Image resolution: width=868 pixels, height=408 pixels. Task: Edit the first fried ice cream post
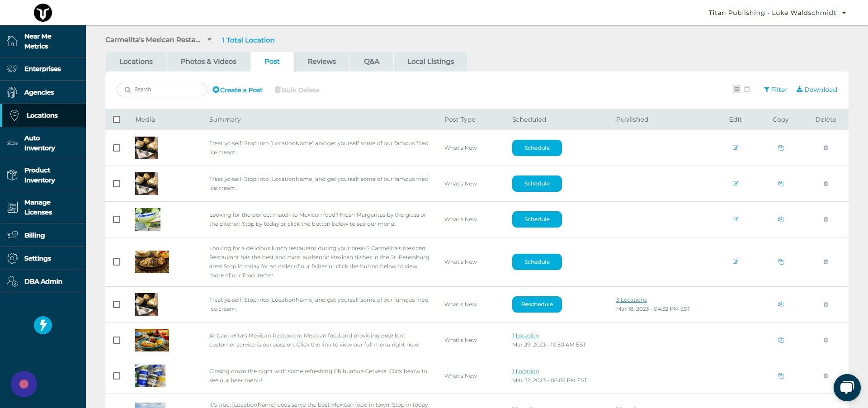[x=736, y=148]
